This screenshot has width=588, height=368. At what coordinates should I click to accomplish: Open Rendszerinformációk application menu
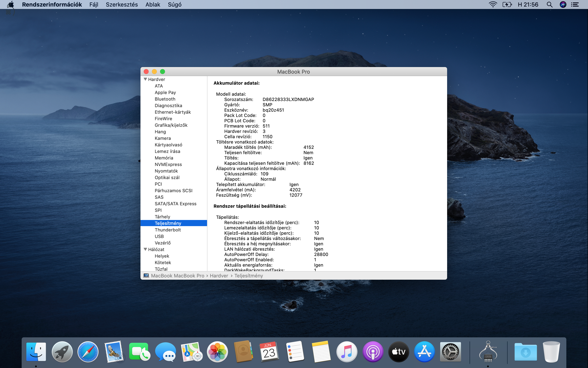pos(52,4)
